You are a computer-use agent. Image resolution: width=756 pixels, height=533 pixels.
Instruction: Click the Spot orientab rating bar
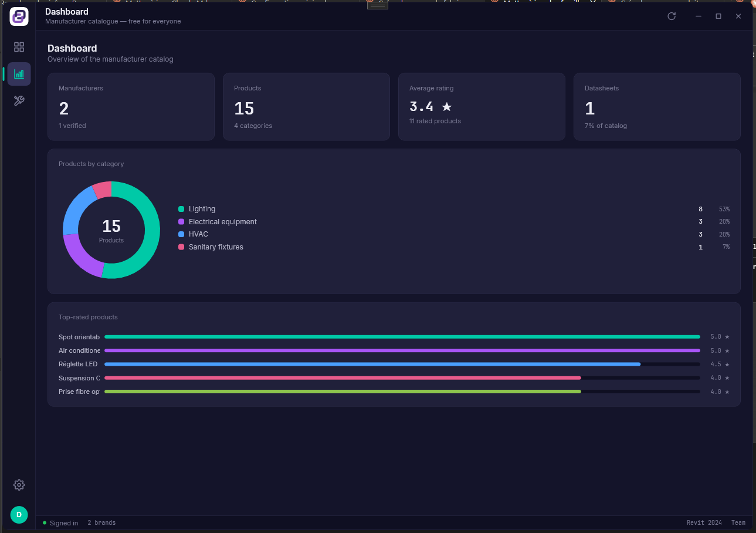pos(402,337)
